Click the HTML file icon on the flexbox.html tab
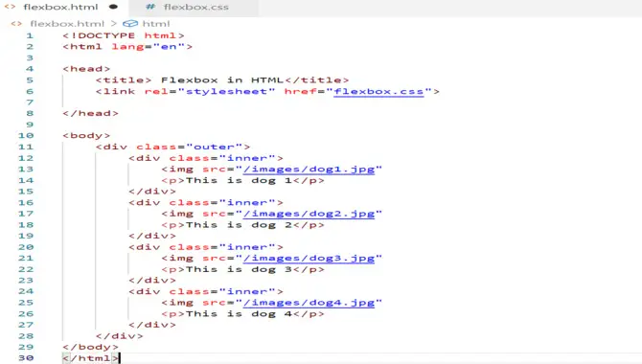Image resolution: width=642 pixels, height=364 pixels. pos(11,7)
